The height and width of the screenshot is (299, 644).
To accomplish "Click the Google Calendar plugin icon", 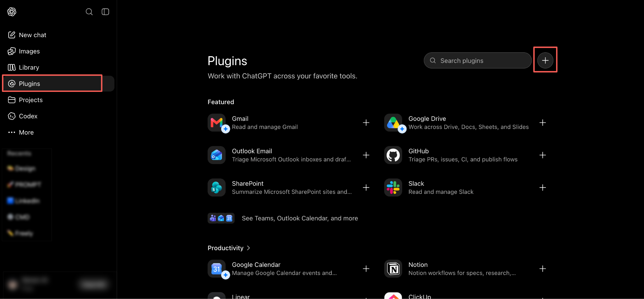I will point(217,269).
